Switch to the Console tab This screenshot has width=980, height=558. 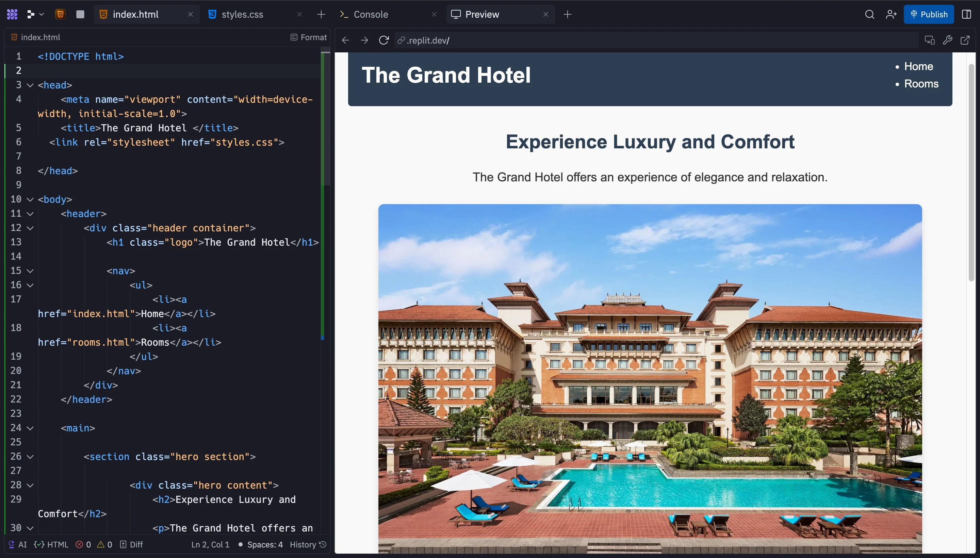click(370, 14)
